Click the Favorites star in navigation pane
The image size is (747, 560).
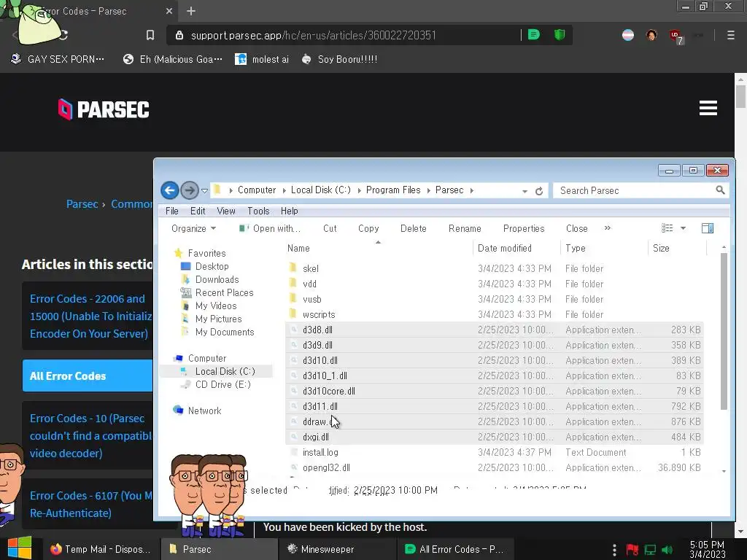point(178,253)
